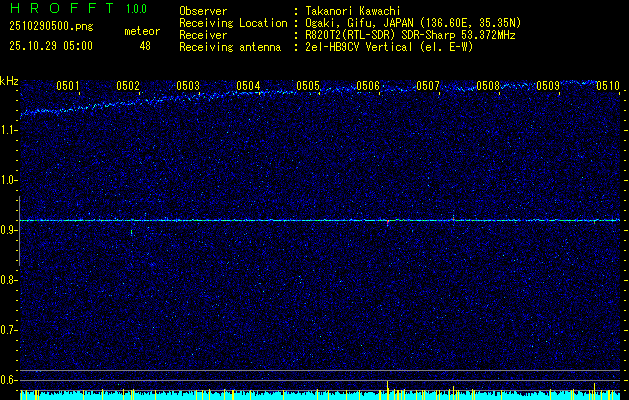The image size is (629, 400).
Task: Click the 0.7 frequency axis label
Action: click(x=9, y=330)
